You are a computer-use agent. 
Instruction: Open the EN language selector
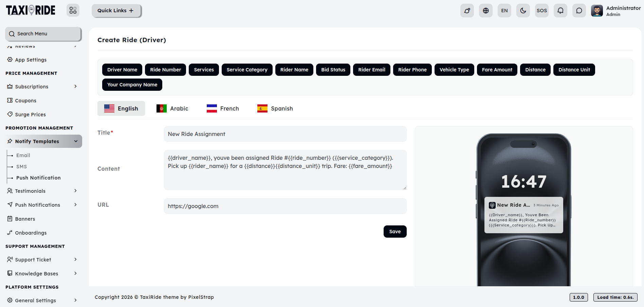click(x=504, y=11)
